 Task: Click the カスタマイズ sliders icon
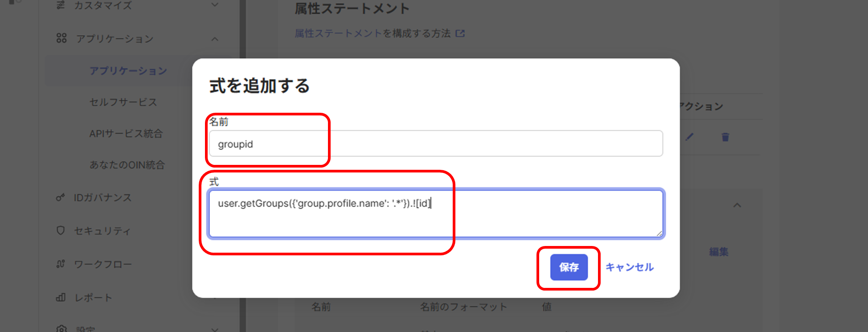(61, 5)
